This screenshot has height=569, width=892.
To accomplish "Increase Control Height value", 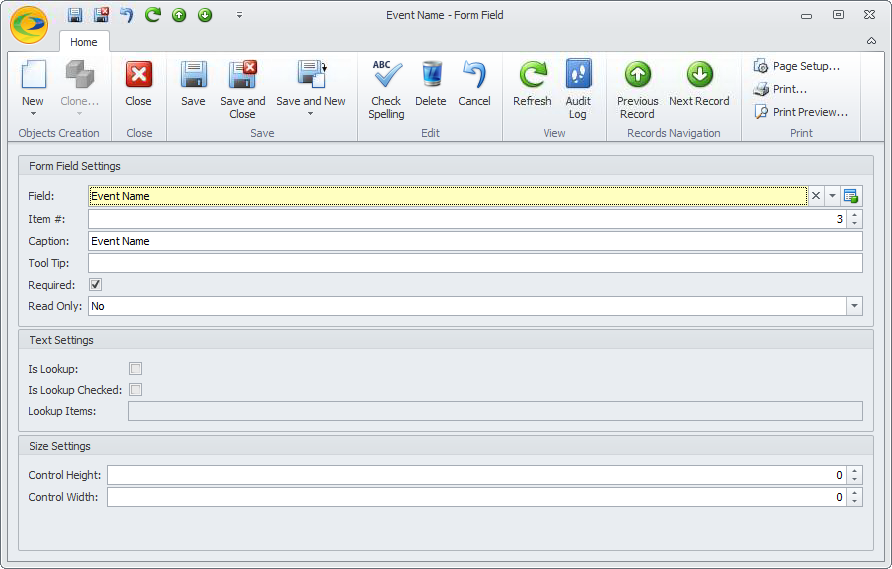I will pyautogui.click(x=854, y=471).
